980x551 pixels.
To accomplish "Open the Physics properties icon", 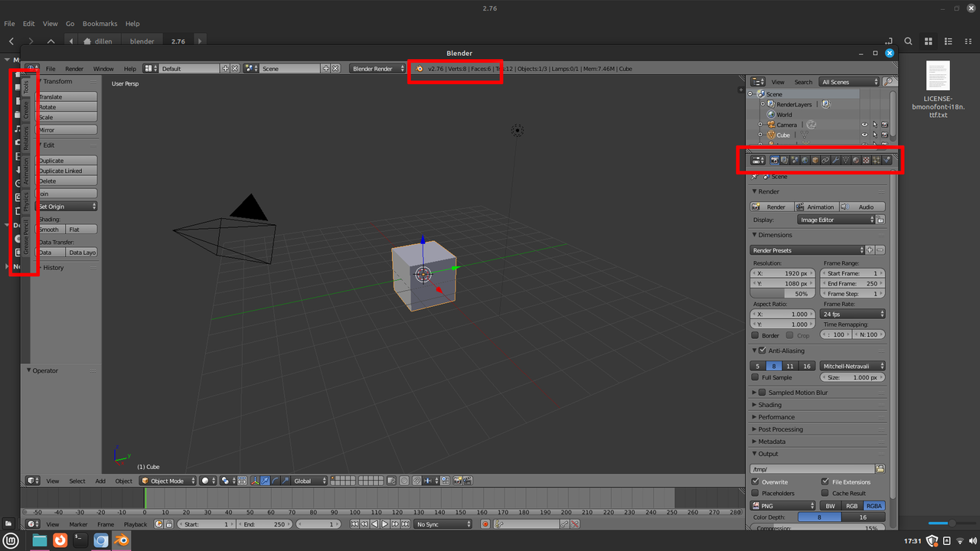I will 887,160.
